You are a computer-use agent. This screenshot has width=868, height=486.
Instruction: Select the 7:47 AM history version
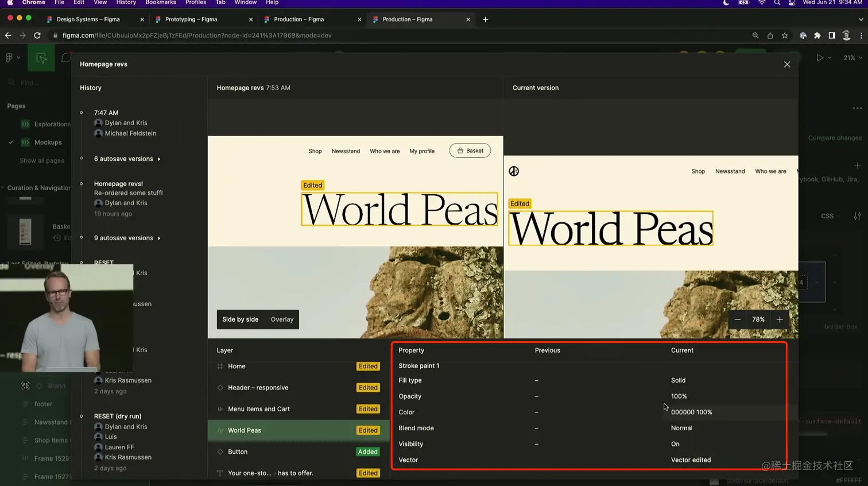pyautogui.click(x=106, y=113)
